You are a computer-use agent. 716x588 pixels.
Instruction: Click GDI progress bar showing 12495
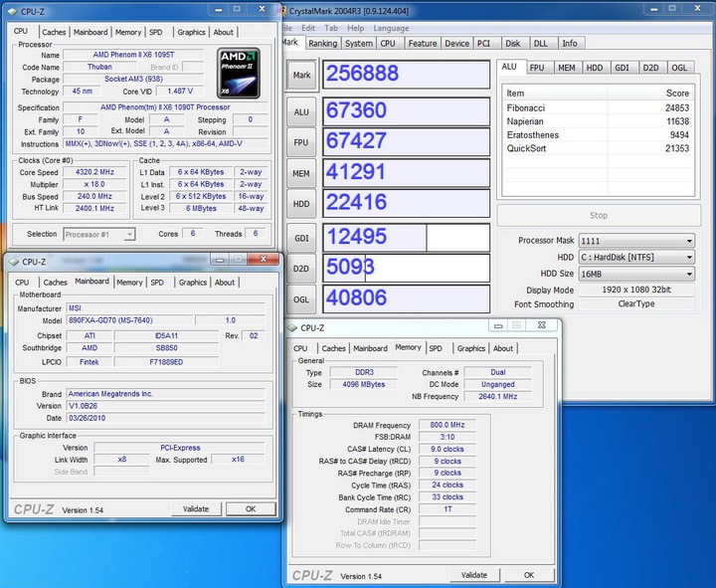[x=407, y=238]
